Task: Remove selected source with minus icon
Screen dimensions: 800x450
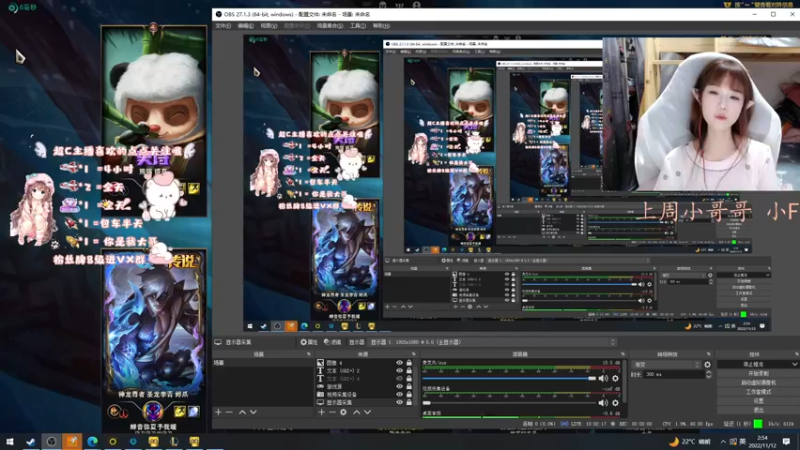Action: tap(332, 412)
